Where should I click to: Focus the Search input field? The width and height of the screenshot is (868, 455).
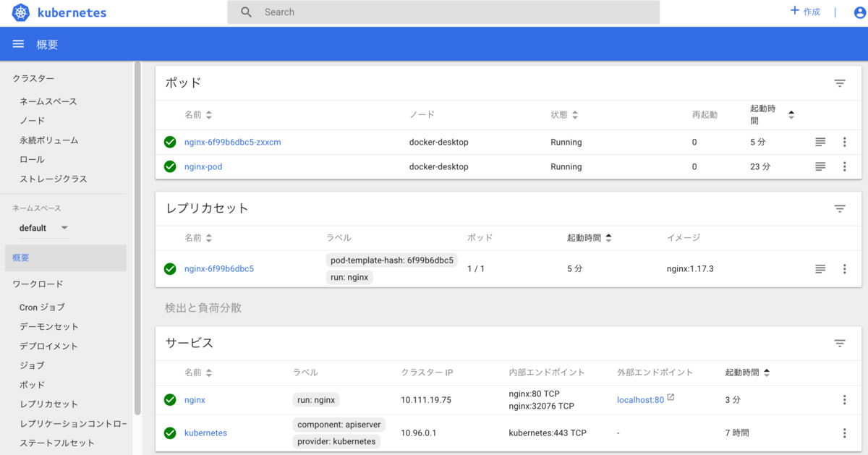[443, 12]
